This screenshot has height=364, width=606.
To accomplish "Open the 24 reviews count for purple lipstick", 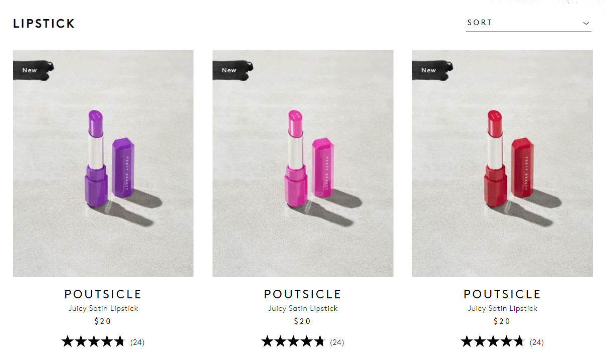I will click(x=137, y=342).
